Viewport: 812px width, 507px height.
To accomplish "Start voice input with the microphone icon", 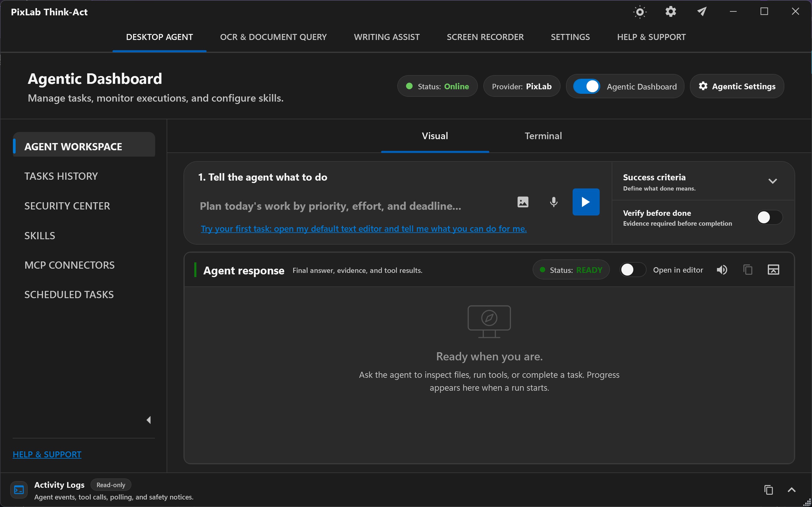I will [x=554, y=202].
